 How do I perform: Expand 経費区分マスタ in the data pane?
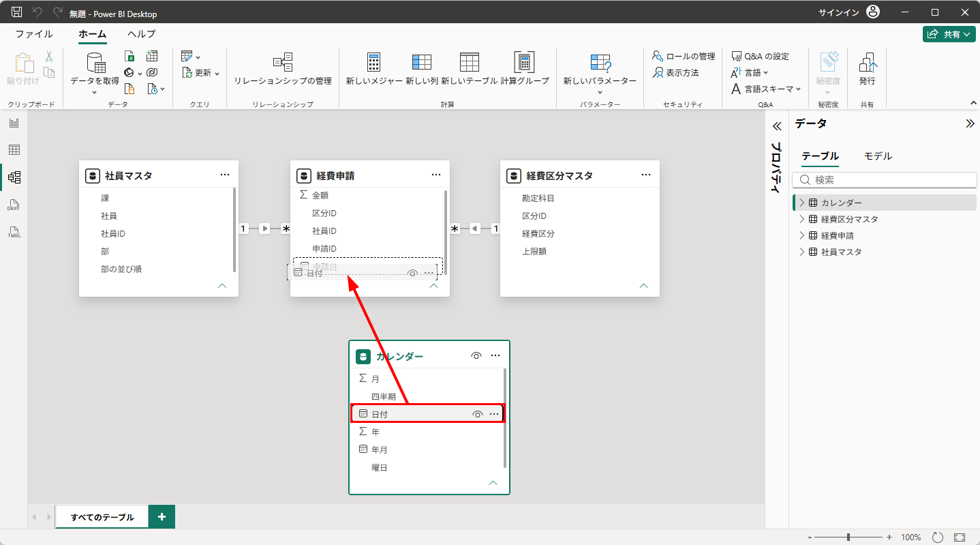802,219
